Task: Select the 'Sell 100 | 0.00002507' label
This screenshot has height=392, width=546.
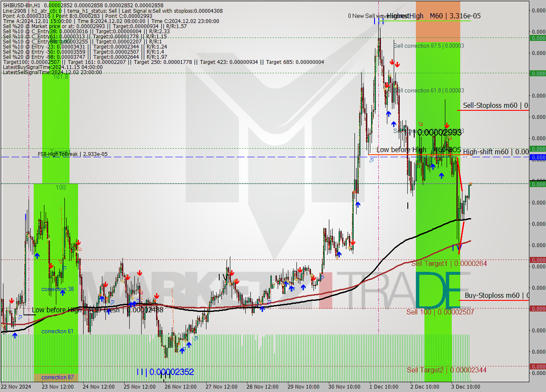Action: [440, 312]
